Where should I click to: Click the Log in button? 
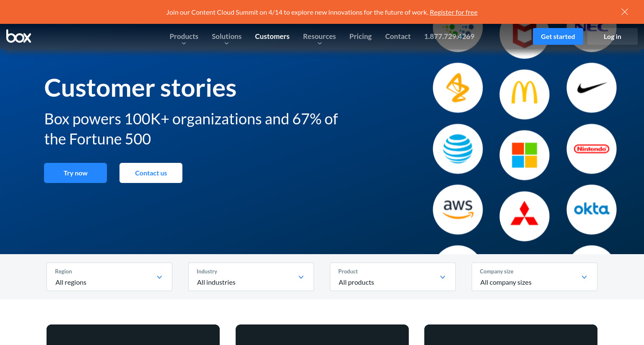pos(613,36)
